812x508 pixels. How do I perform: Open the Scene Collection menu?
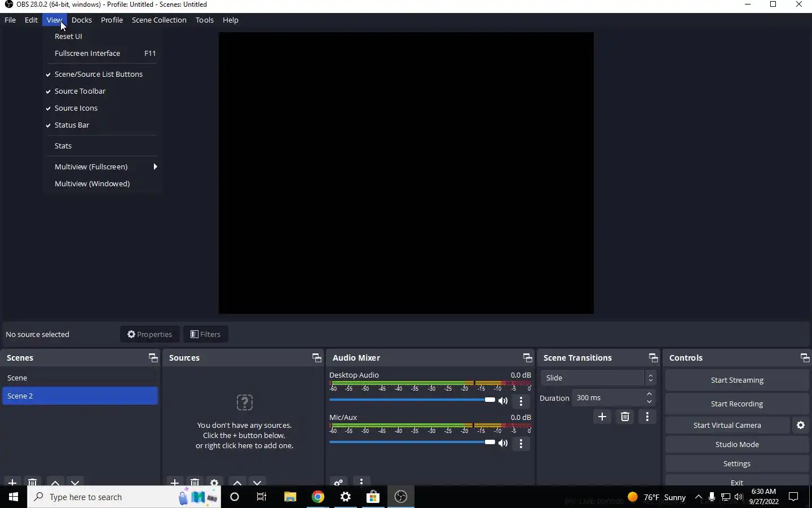[x=159, y=20]
